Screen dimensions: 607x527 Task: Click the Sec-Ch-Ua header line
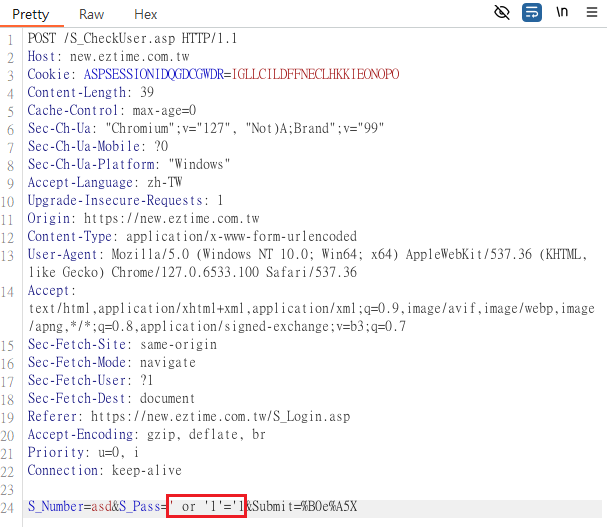[x=206, y=128]
